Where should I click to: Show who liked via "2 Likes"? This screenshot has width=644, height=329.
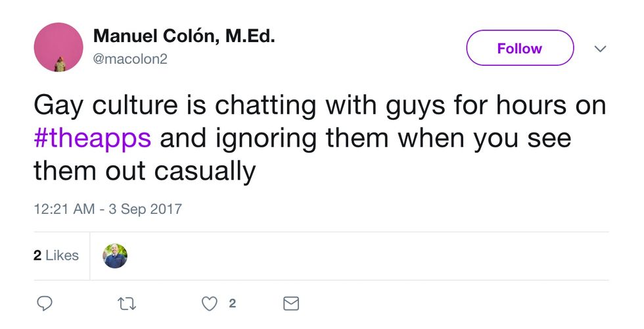tap(57, 255)
